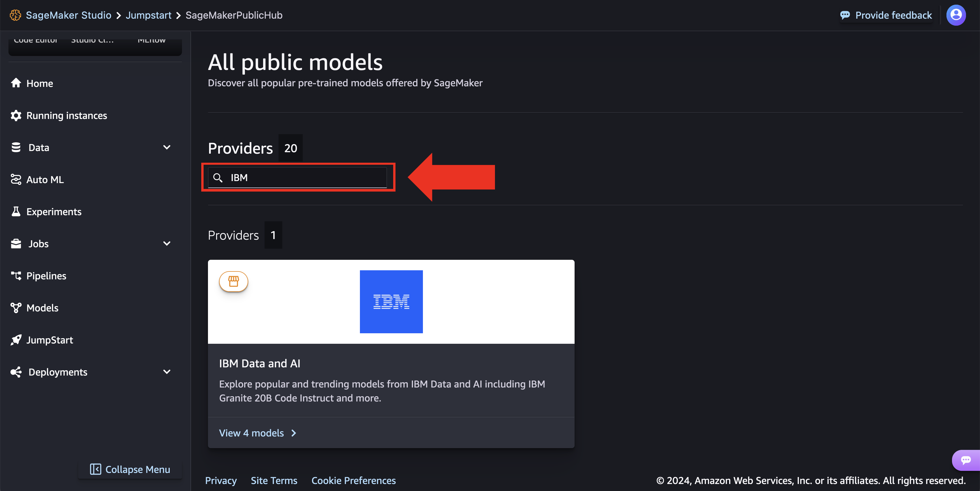Open Jumpstart from the breadcrumb
The width and height of the screenshot is (980, 491).
tap(148, 15)
